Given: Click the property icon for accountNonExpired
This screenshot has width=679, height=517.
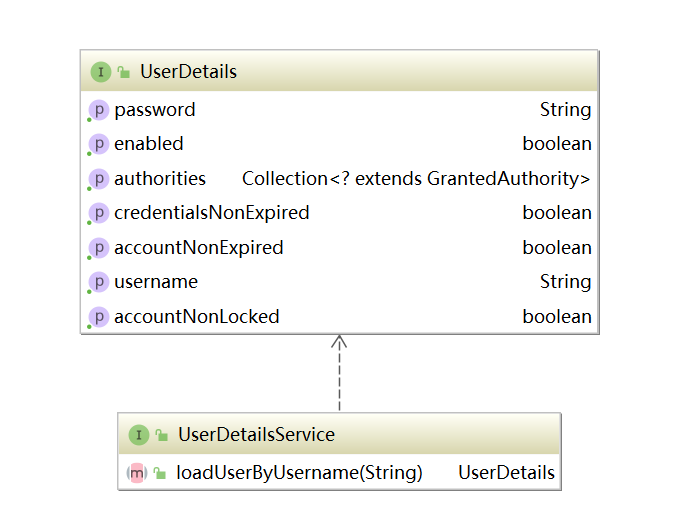Looking at the screenshot, I should 99,248.
